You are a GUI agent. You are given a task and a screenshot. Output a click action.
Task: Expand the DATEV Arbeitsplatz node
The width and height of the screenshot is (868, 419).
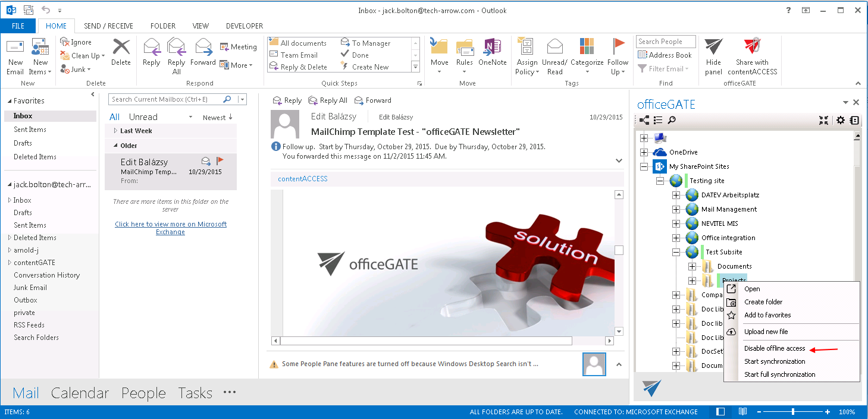pyautogui.click(x=676, y=195)
